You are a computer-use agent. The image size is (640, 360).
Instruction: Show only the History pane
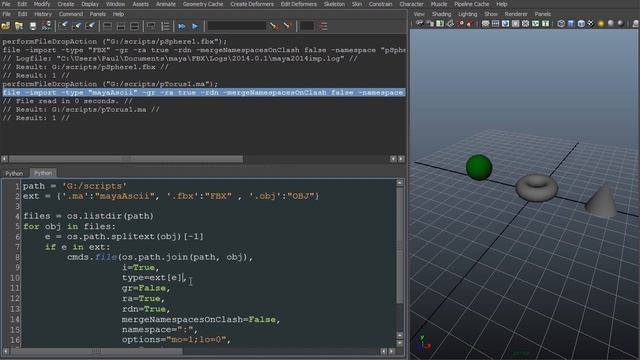pos(107,26)
